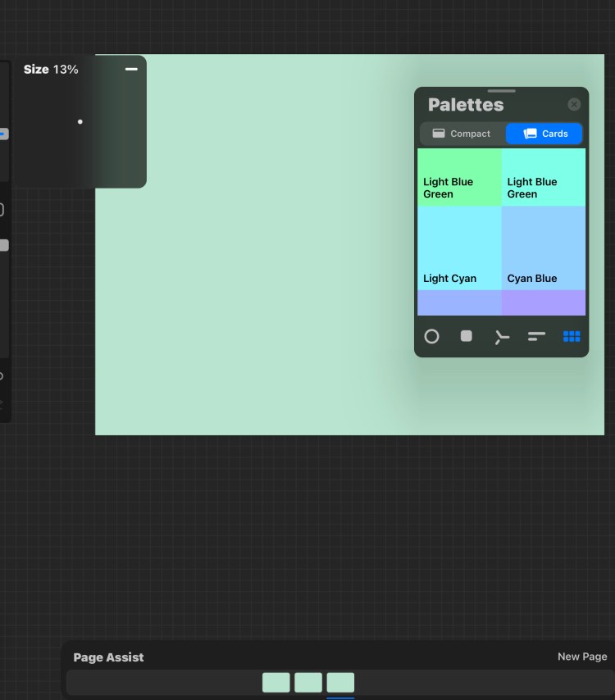Click the blue brush size slider handle

pos(4,134)
